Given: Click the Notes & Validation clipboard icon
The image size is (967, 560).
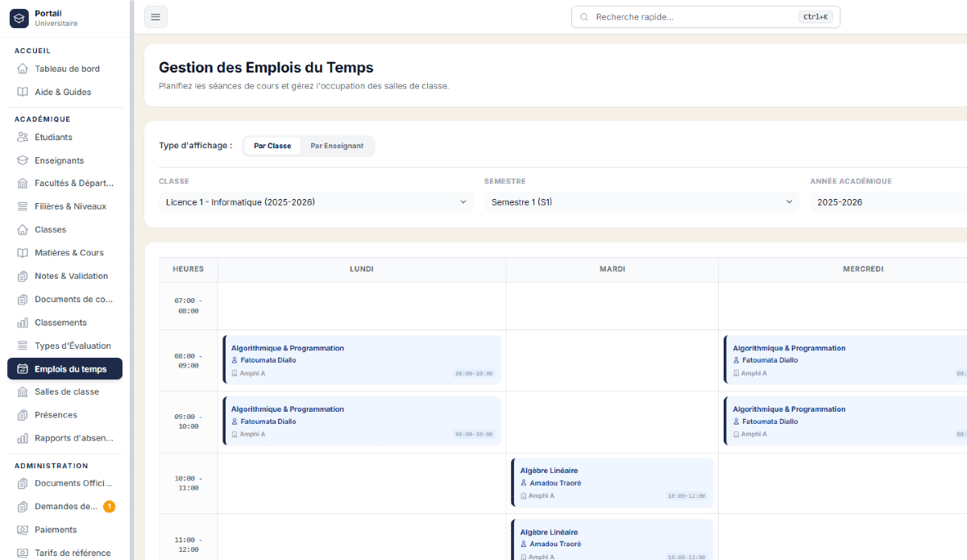Looking at the screenshot, I should [23, 276].
